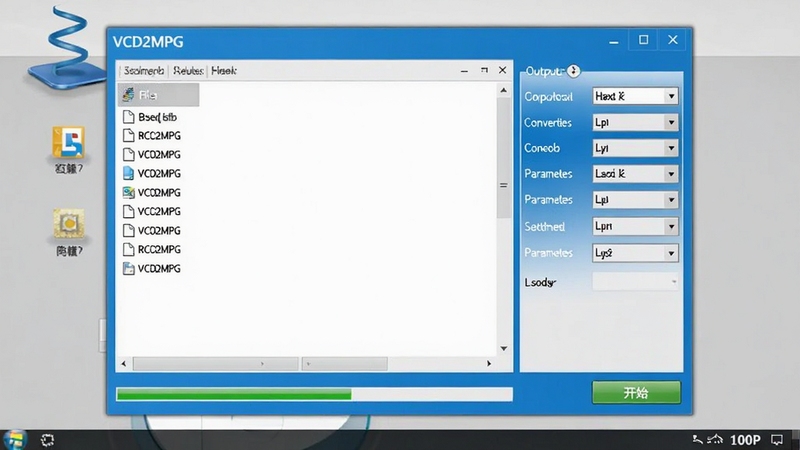
Task: Click the green conversion progress bar
Action: tap(314, 394)
